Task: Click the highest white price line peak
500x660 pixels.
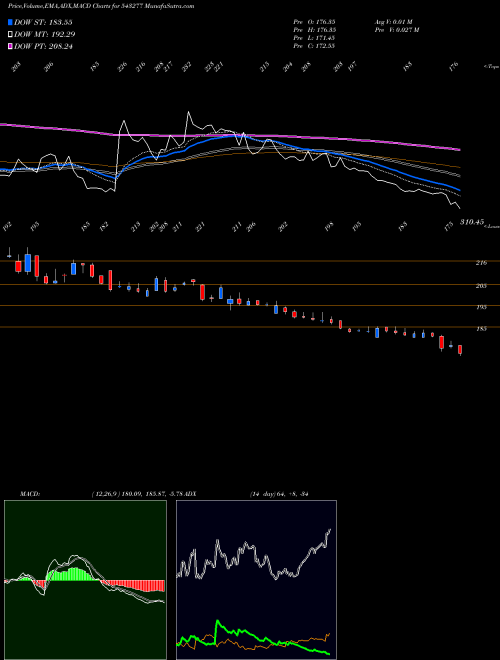Action: pos(188,112)
